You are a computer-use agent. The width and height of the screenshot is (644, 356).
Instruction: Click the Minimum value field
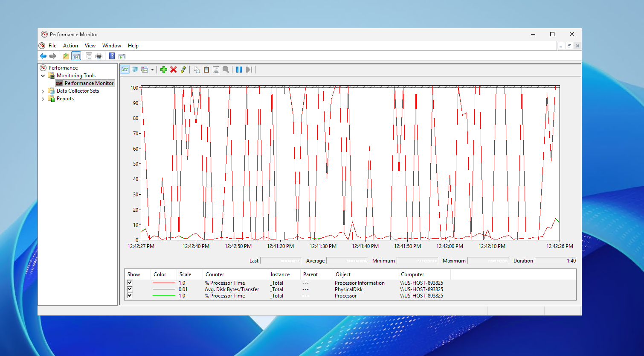[417, 260]
